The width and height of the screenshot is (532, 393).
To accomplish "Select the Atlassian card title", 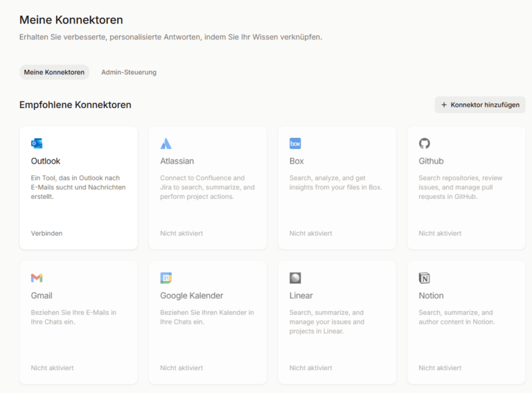I will [x=177, y=161].
